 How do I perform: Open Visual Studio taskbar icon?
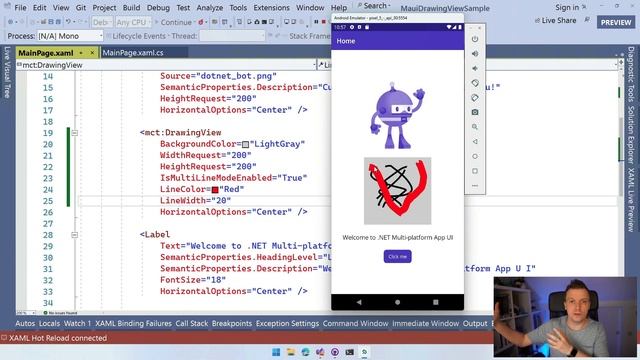pos(320,352)
